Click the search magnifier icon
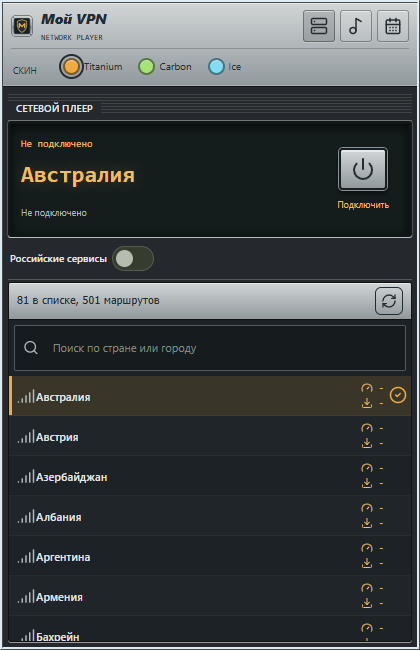 (31, 348)
